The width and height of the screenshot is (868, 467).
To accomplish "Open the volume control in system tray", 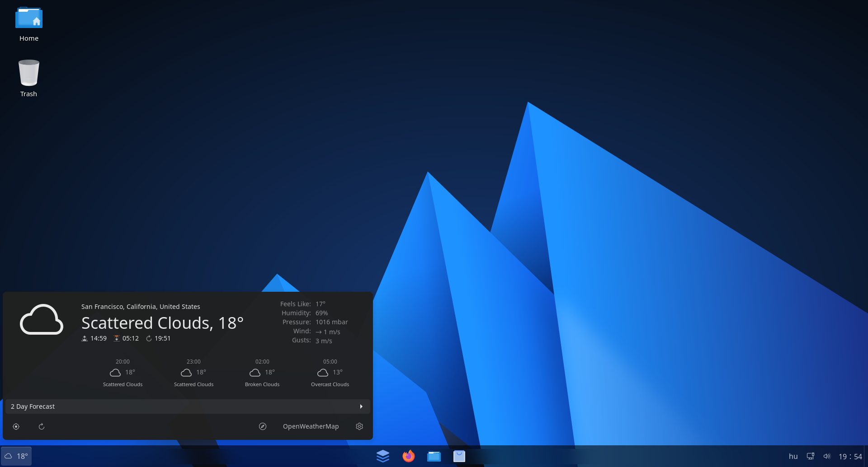I will (827, 456).
